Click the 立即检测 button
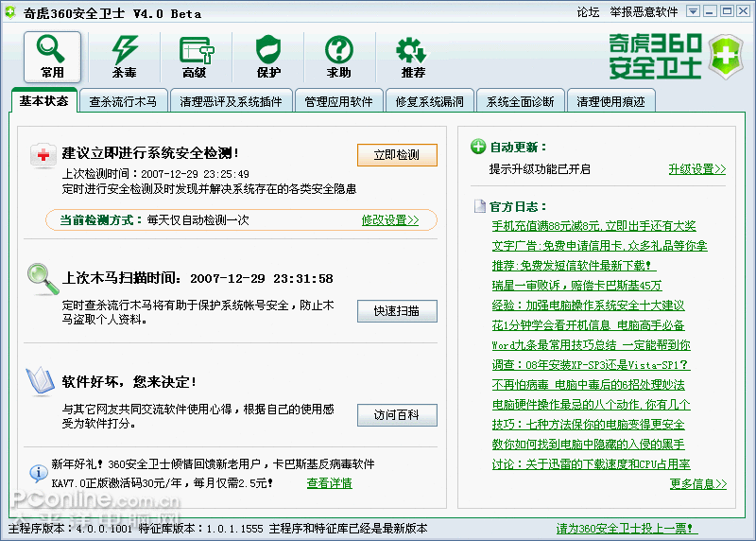This screenshot has width=756, height=541. tap(397, 155)
